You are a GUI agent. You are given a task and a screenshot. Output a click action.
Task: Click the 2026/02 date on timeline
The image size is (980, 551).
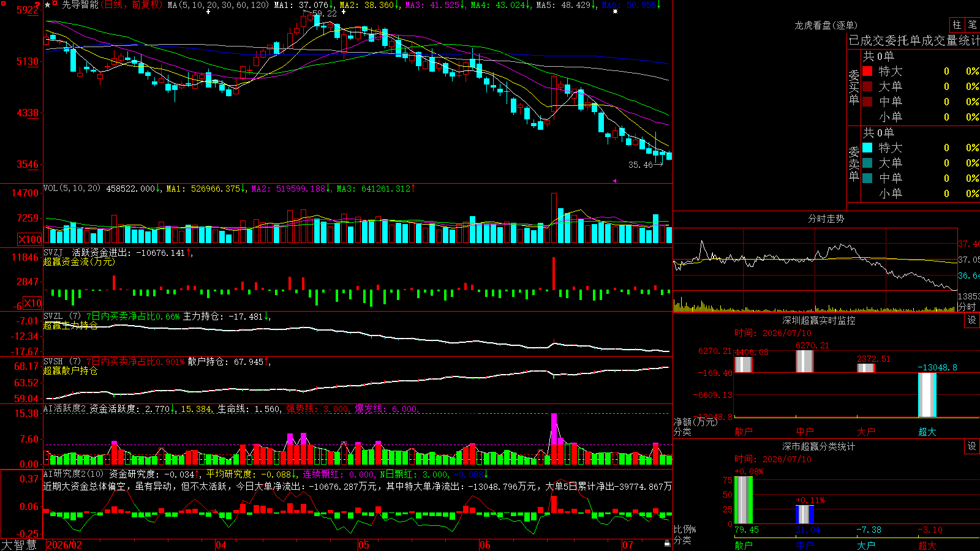click(x=64, y=545)
